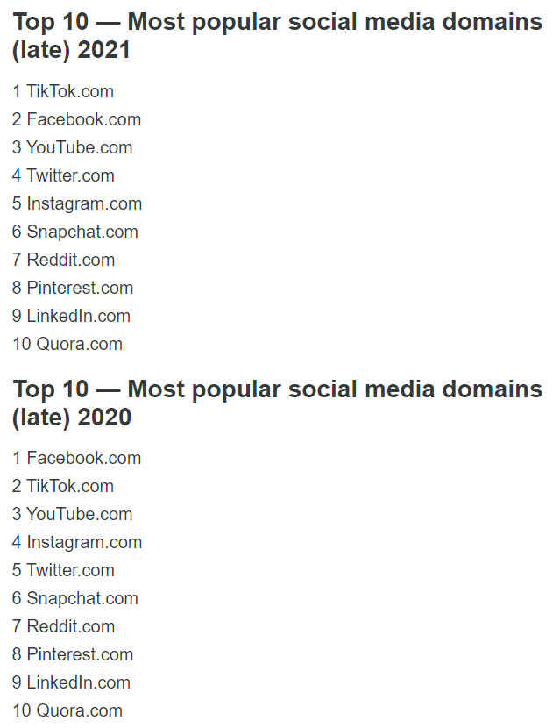The height and width of the screenshot is (728, 560).
Task: Click TikTok.com ranked 1 in 2021 list
Action: 69,91
